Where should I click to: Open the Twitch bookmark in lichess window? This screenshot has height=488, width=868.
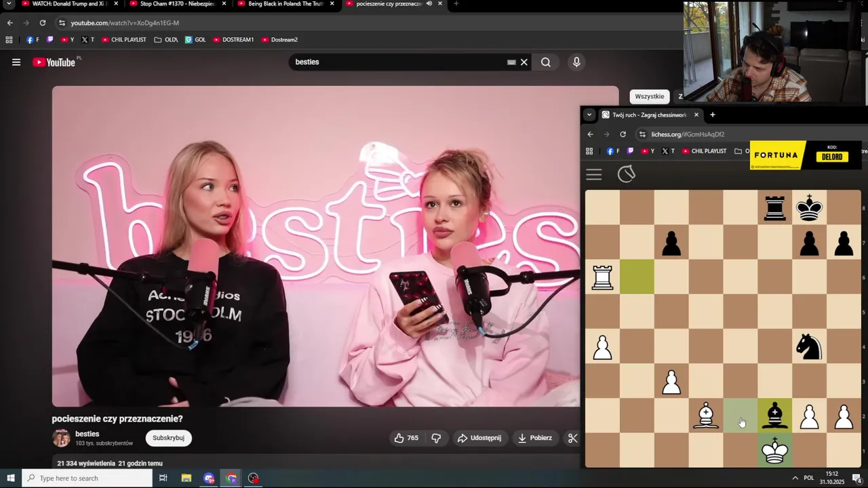(x=630, y=151)
